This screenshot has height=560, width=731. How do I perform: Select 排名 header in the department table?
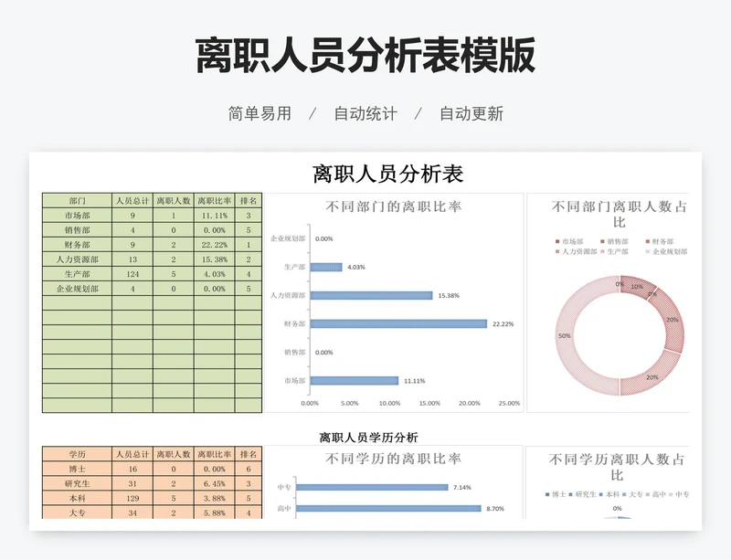click(x=248, y=201)
